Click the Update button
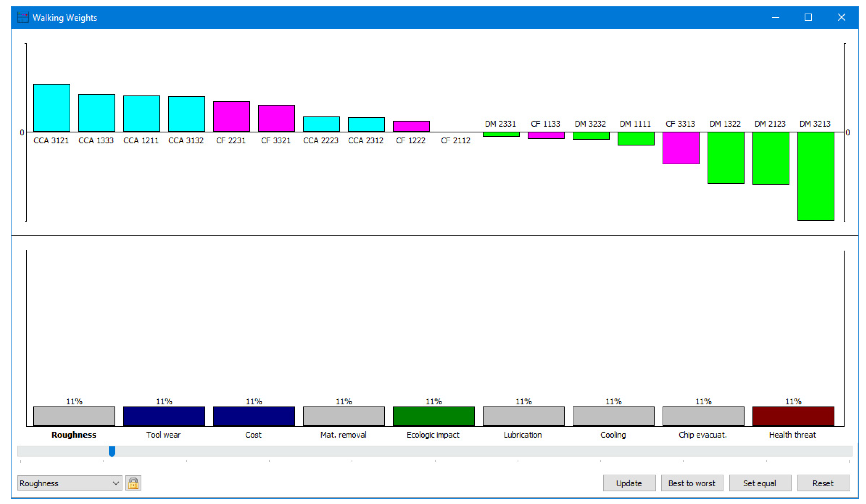Screen dimensions: 866x504 point(629,483)
